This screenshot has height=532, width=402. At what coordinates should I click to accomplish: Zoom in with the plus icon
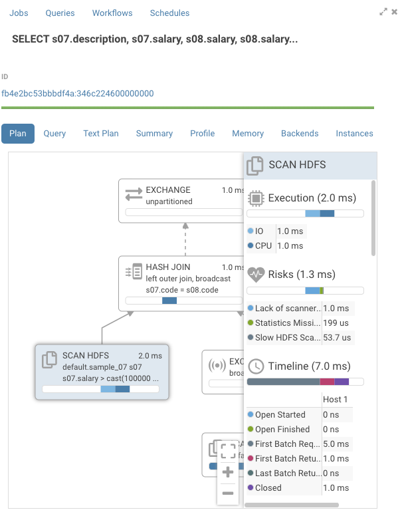tap(228, 471)
